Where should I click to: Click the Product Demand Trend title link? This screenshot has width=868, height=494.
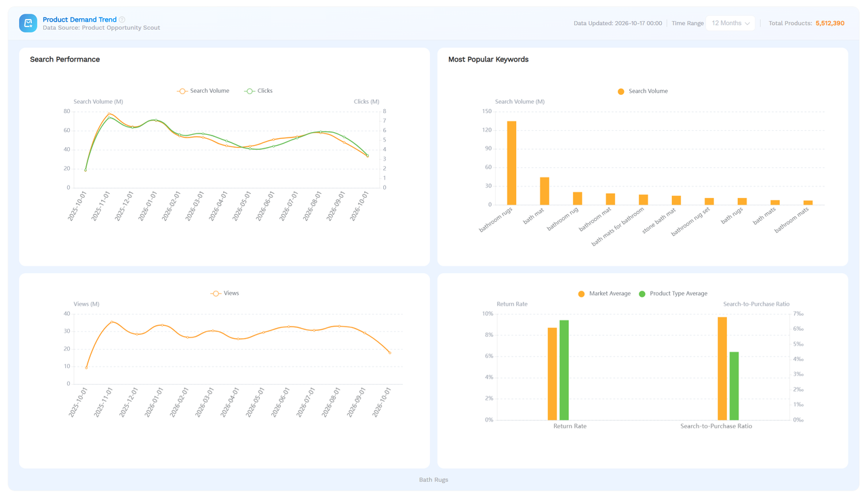tap(79, 20)
